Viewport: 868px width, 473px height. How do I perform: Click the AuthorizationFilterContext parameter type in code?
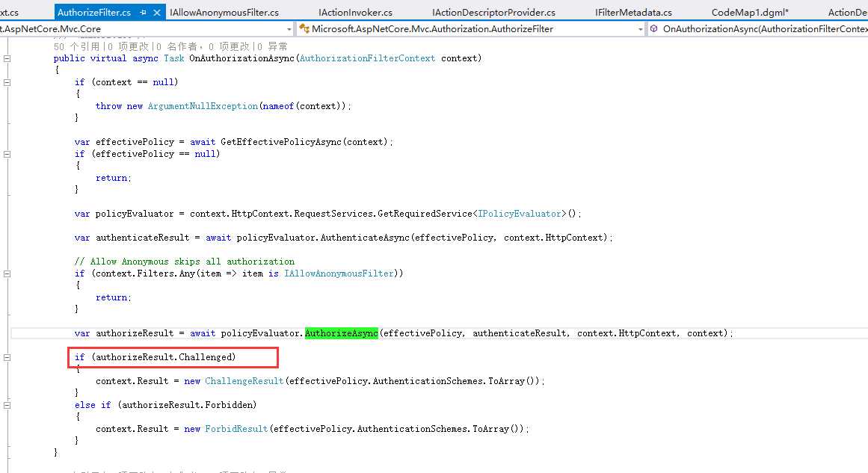coord(367,58)
